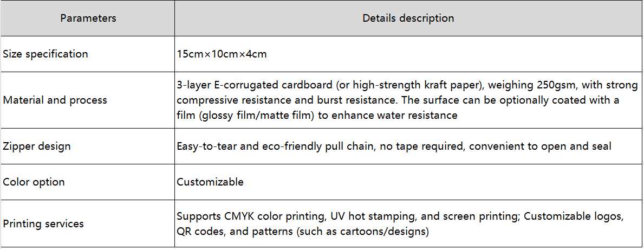
Task: Select the 15cm×10cm×4cm size value
Action: click(x=222, y=54)
